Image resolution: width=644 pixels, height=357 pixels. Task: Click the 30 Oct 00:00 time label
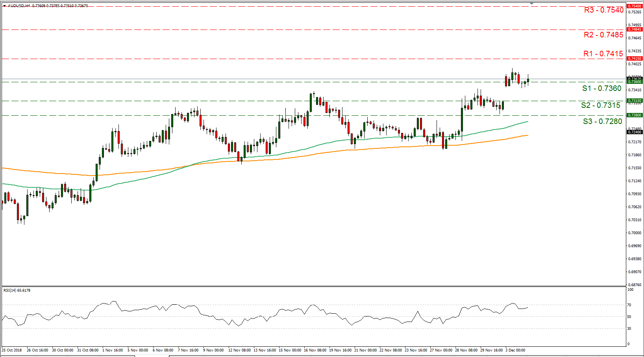coord(63,350)
